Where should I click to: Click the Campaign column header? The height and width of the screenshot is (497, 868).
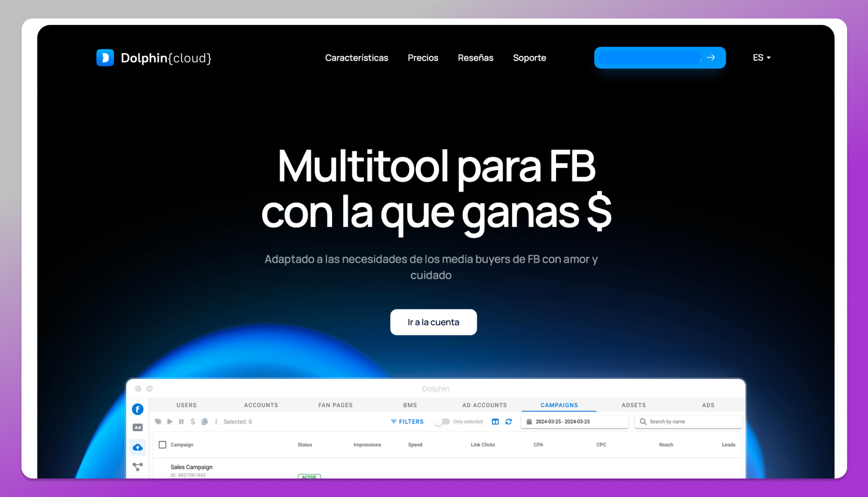click(x=182, y=445)
